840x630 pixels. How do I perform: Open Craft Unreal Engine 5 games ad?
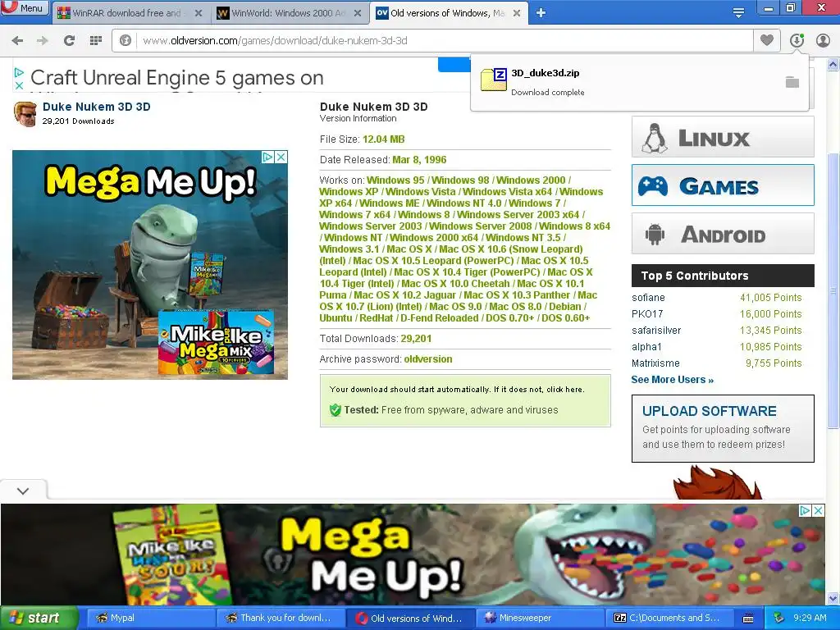[x=177, y=78]
